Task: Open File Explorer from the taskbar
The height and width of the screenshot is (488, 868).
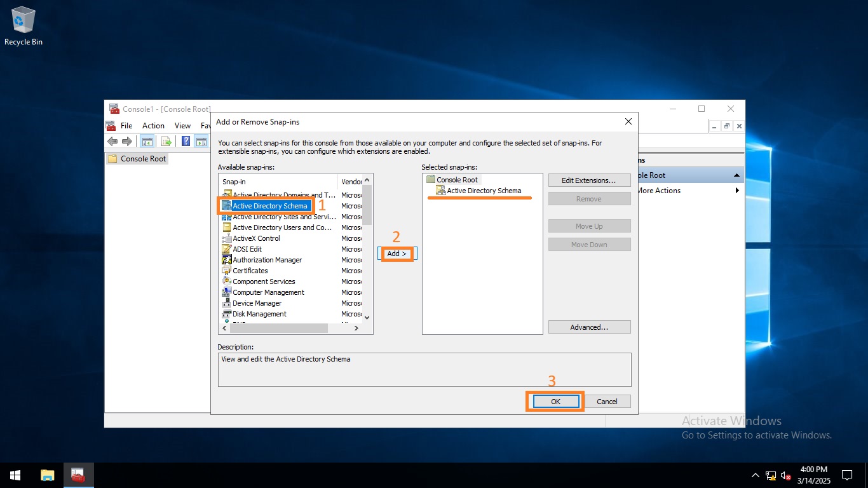Action: 48,475
